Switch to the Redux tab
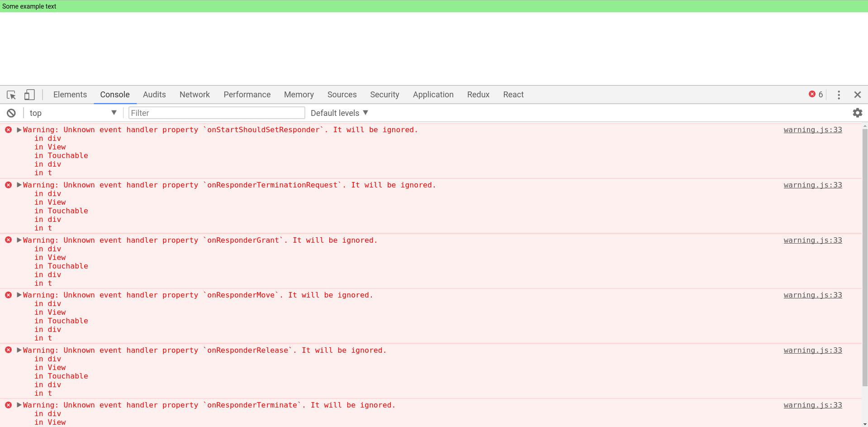 point(478,95)
